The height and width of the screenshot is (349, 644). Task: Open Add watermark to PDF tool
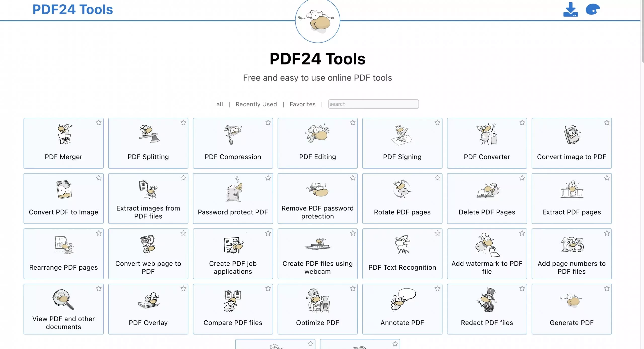click(x=487, y=254)
